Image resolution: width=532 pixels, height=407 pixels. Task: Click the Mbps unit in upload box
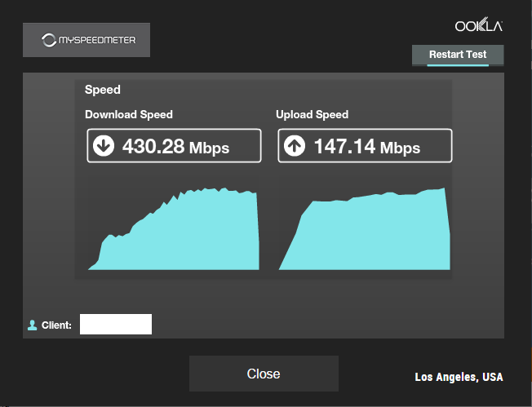tap(401, 148)
